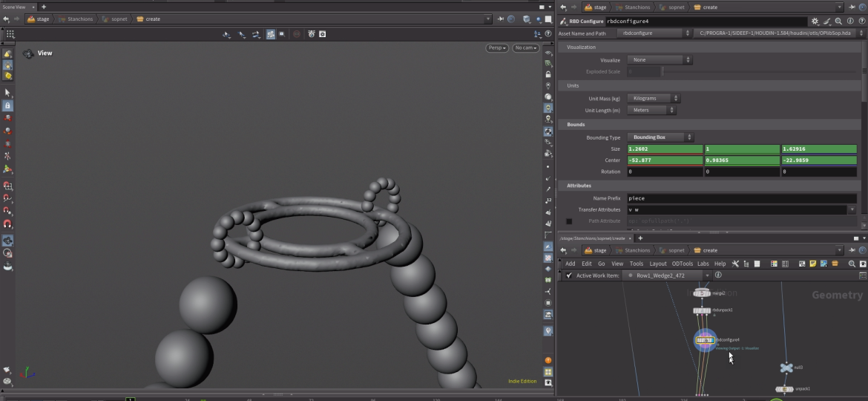Click the lock icon in viewport display toolbar

pyautogui.click(x=548, y=74)
